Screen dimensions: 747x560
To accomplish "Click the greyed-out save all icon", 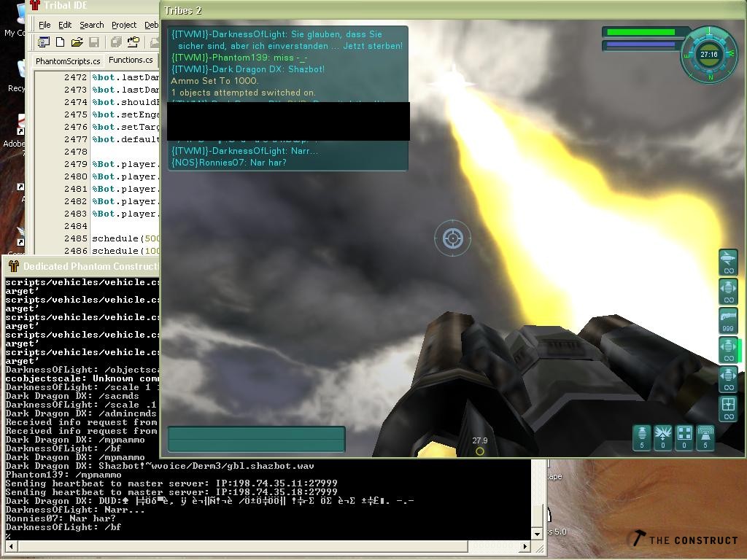I will pos(116,42).
